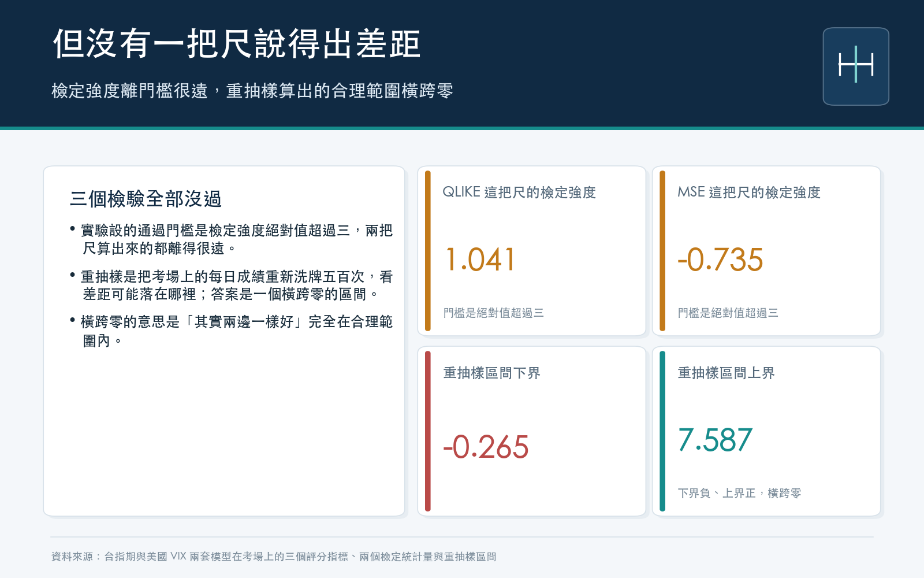The height and width of the screenshot is (578, 924).
Task: Click the HH logo icon in header
Action: [x=856, y=66]
